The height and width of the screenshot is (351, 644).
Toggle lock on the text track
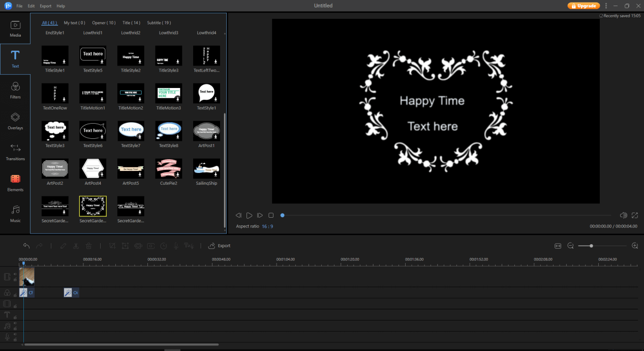(15, 317)
